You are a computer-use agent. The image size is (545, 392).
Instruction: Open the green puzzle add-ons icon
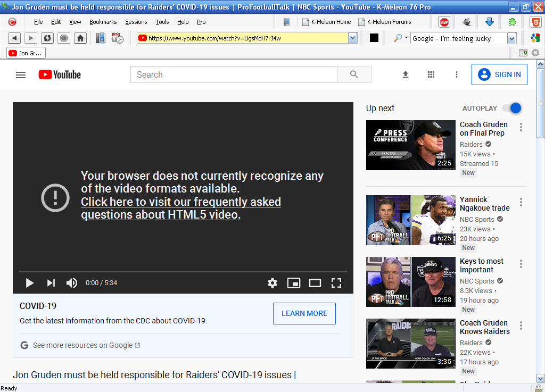(512, 22)
